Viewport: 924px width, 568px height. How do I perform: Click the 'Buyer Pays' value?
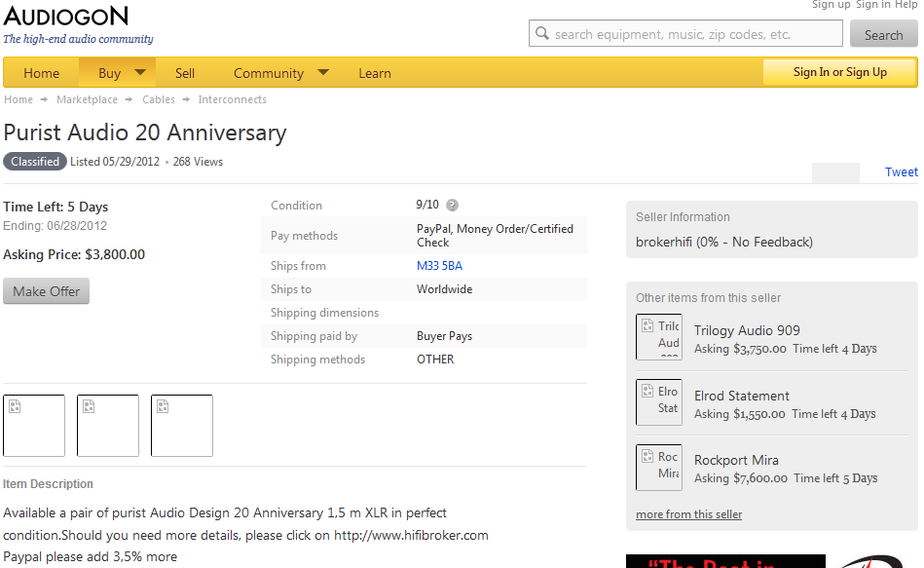[444, 336]
